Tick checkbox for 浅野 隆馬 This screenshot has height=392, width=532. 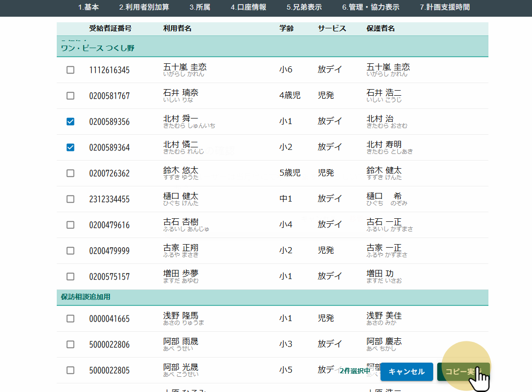click(x=70, y=319)
